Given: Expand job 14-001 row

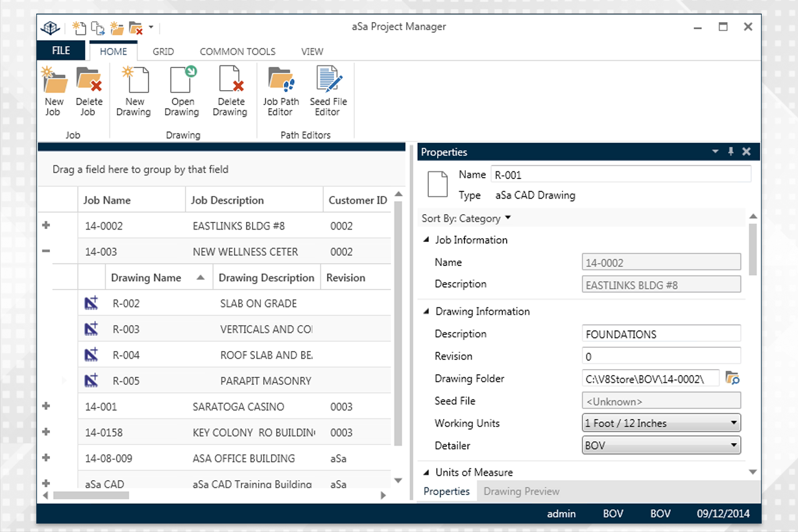Looking at the screenshot, I should (46, 406).
